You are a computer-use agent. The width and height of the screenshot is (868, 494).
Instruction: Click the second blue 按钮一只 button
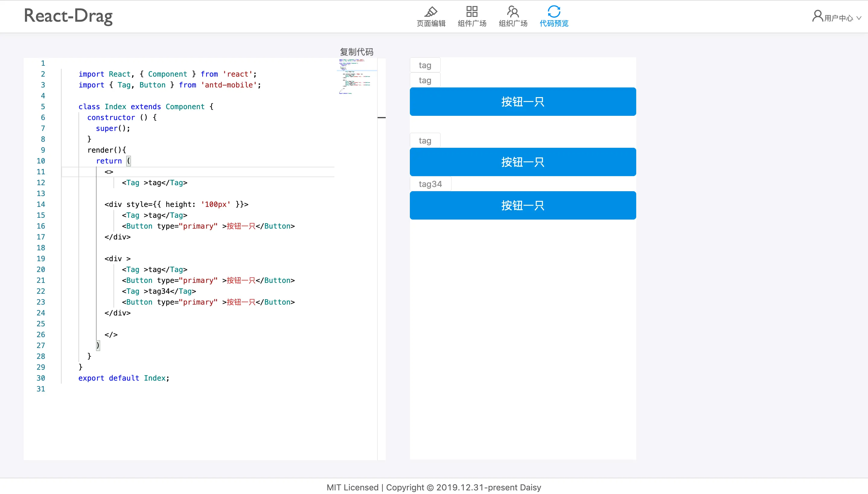(522, 162)
